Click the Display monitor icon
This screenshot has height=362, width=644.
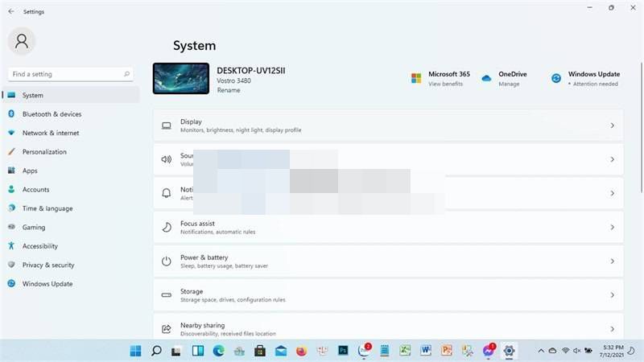point(167,125)
